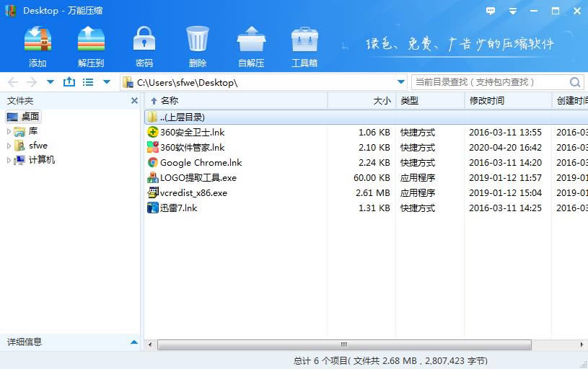Click the horizontal scrollbar thumb
Screen dimensions: 588x369
coord(344,344)
